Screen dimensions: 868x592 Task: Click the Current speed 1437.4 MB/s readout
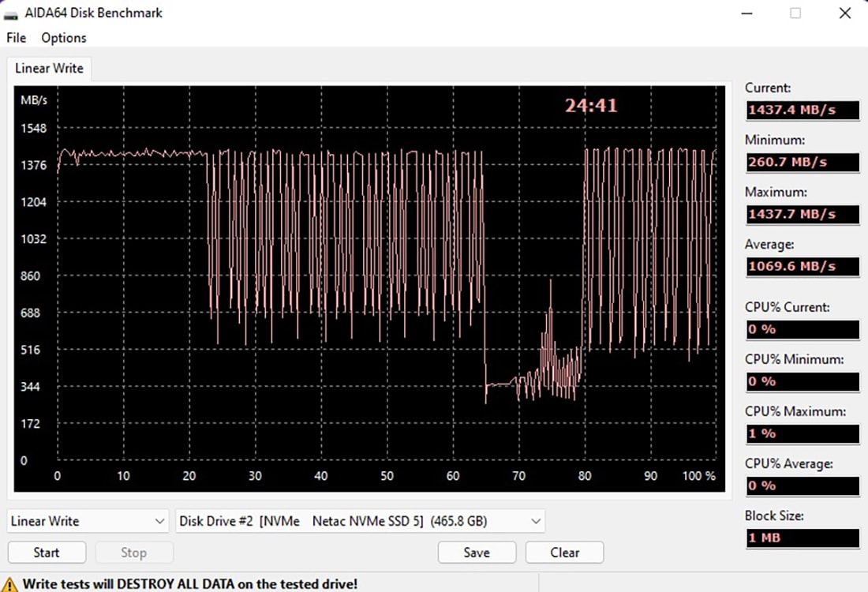[x=803, y=110]
